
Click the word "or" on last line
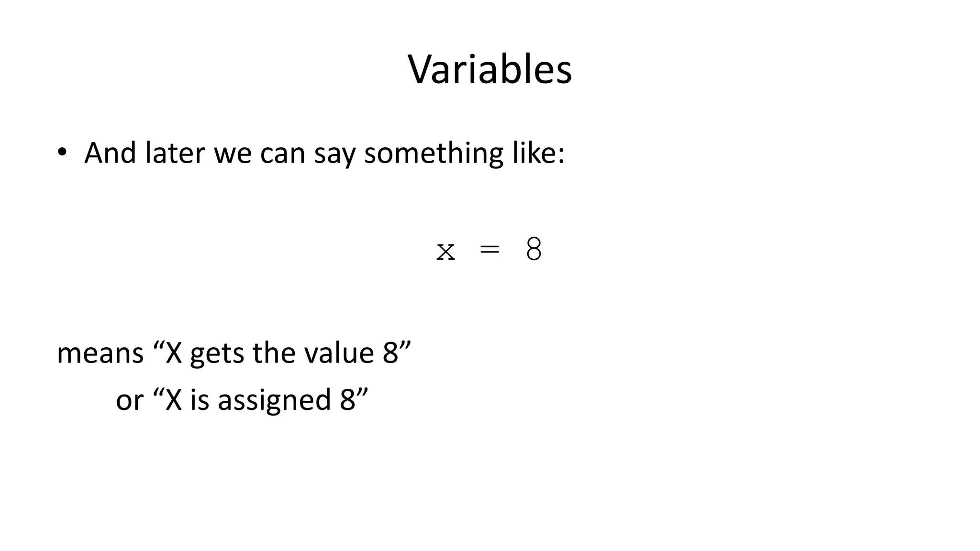(x=129, y=400)
